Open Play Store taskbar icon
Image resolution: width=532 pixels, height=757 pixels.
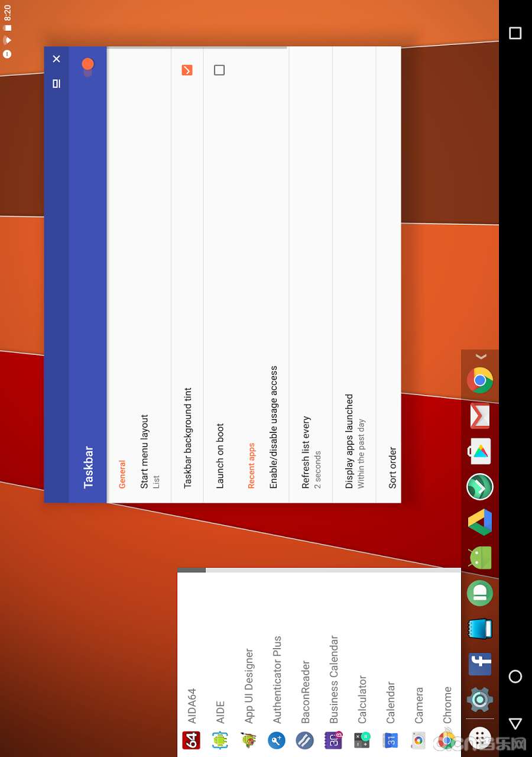coord(480,451)
